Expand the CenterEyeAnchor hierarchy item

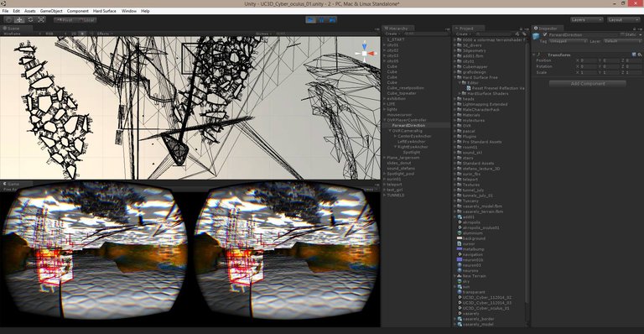point(395,136)
